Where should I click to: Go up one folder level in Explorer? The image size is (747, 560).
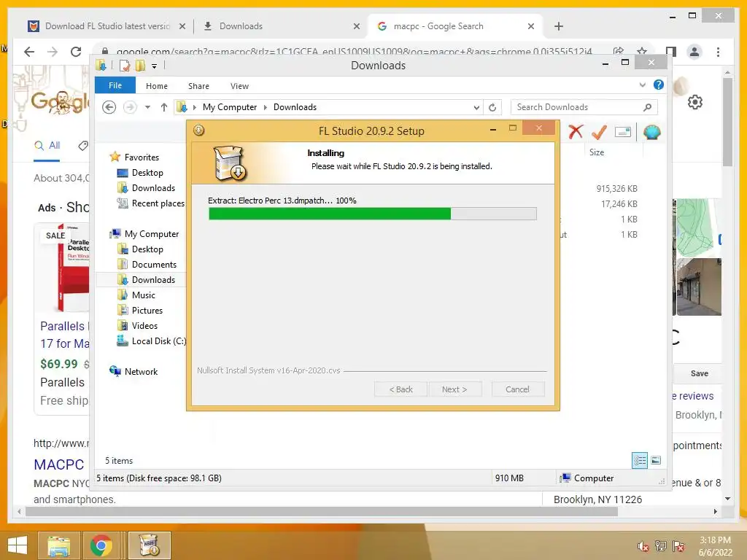coord(164,107)
